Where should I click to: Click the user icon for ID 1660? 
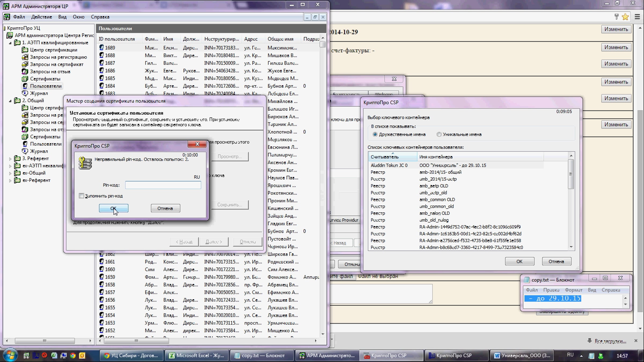pyautogui.click(x=101, y=269)
